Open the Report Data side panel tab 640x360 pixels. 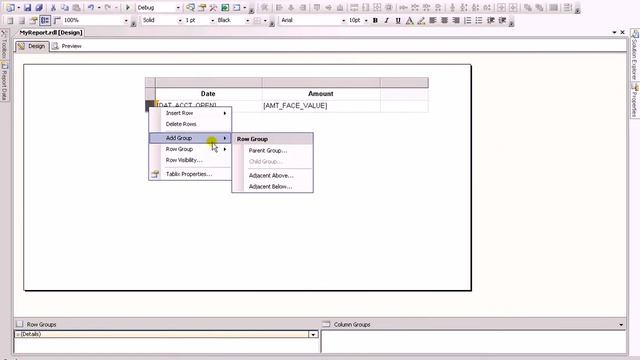pos(4,82)
